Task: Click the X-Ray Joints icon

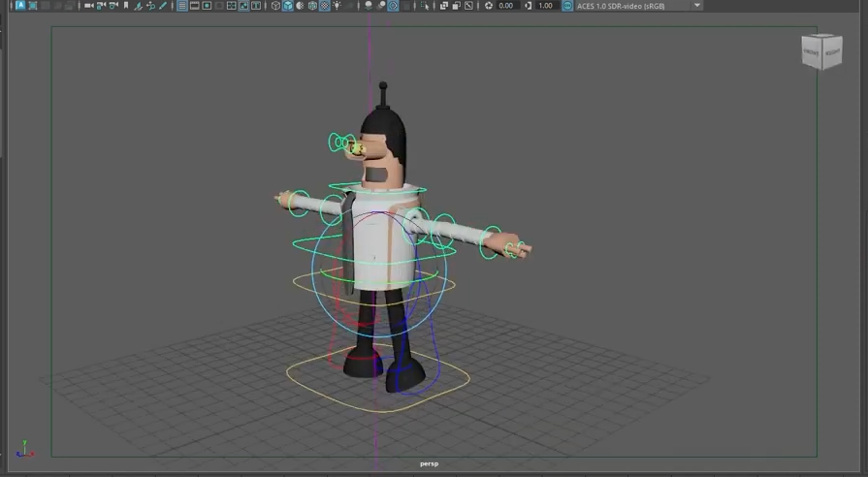Action: [468, 6]
